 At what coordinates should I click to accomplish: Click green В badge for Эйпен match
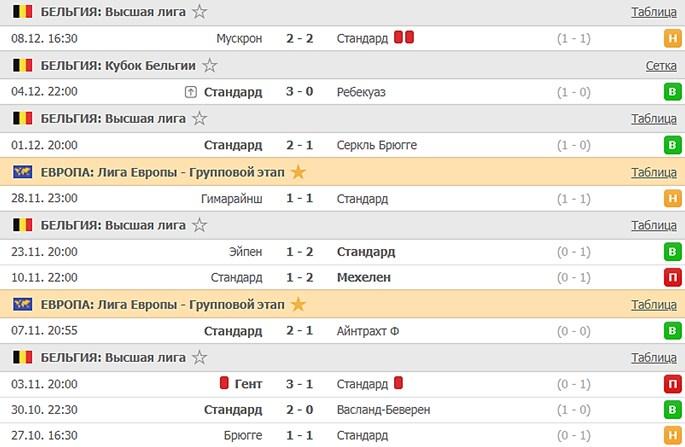pos(672,251)
